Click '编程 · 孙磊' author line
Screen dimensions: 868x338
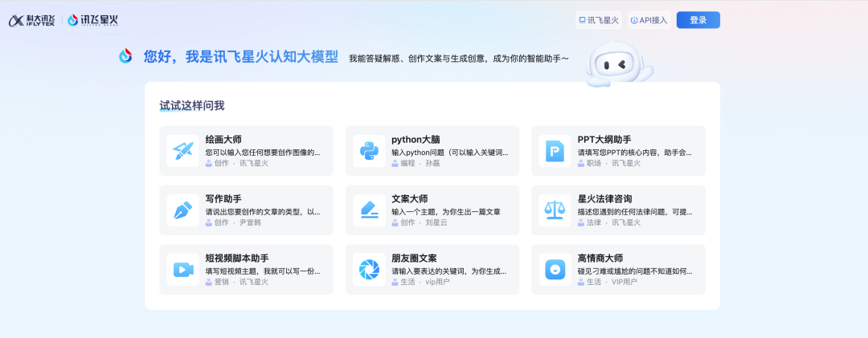pyautogui.click(x=416, y=163)
